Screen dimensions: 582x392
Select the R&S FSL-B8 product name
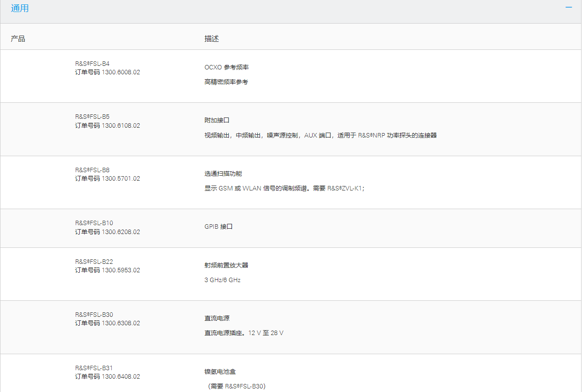pos(92,170)
